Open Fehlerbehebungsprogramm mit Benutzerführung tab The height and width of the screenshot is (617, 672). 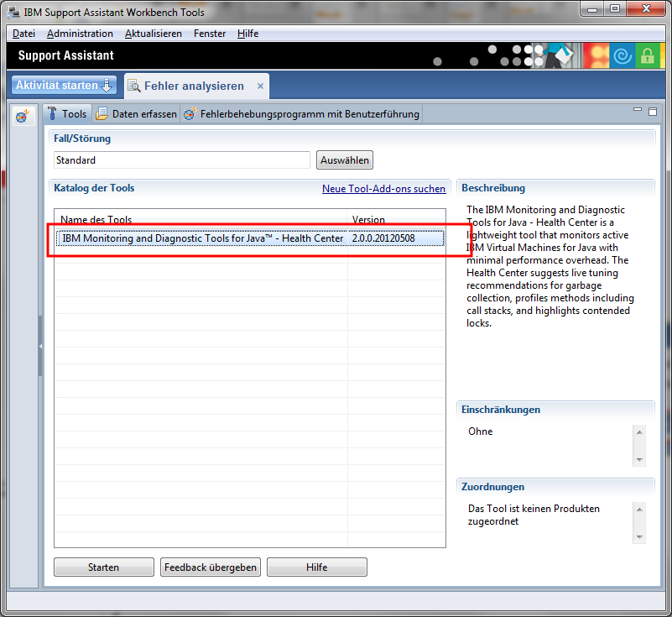click(x=301, y=114)
